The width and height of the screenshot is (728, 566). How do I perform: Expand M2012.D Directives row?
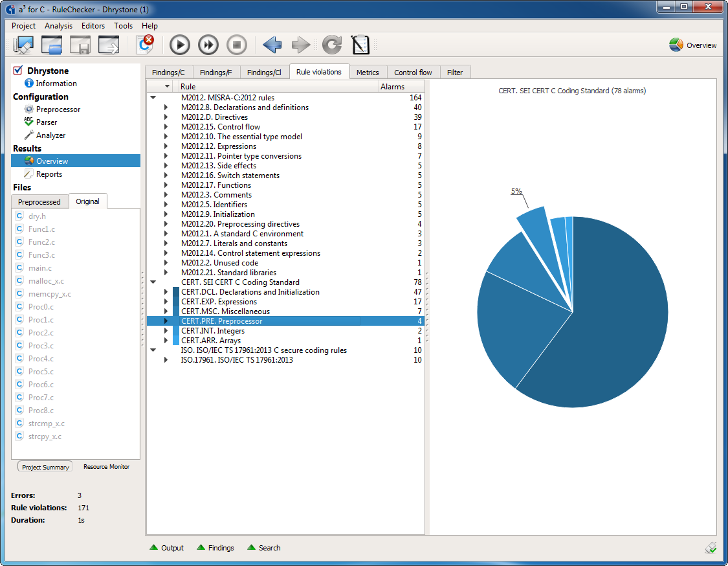[x=166, y=117]
